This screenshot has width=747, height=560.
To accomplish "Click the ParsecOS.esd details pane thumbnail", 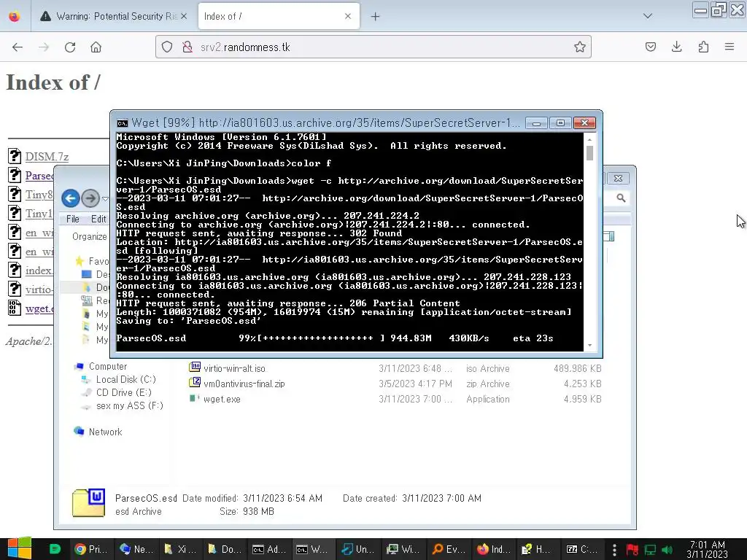I will 88,503.
